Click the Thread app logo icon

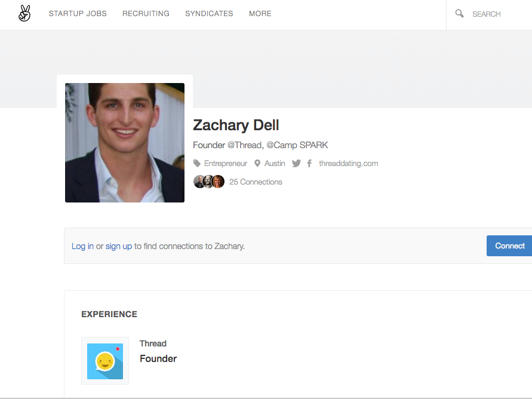pyautogui.click(x=105, y=361)
